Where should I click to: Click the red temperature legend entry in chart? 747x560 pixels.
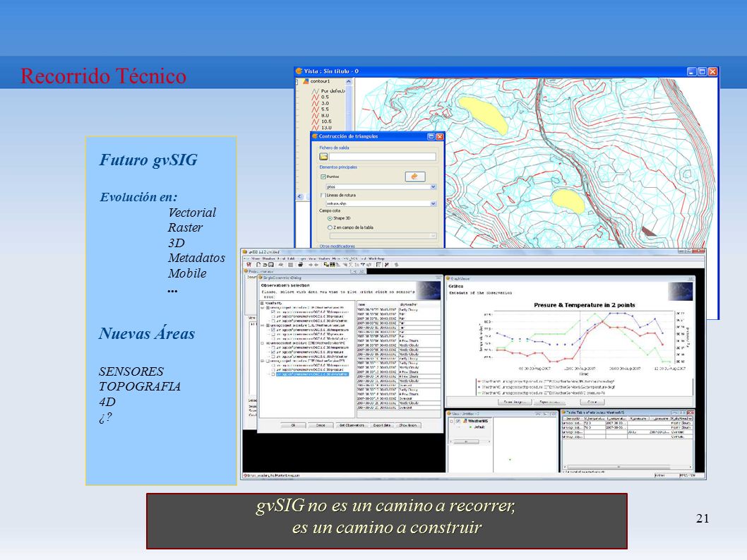coord(546,381)
